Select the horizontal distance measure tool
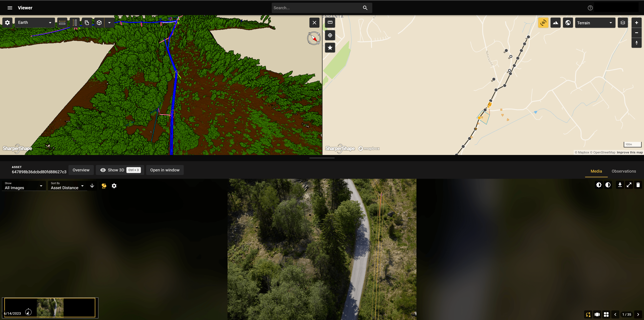Image resolution: width=644 pixels, height=320 pixels. tap(62, 23)
